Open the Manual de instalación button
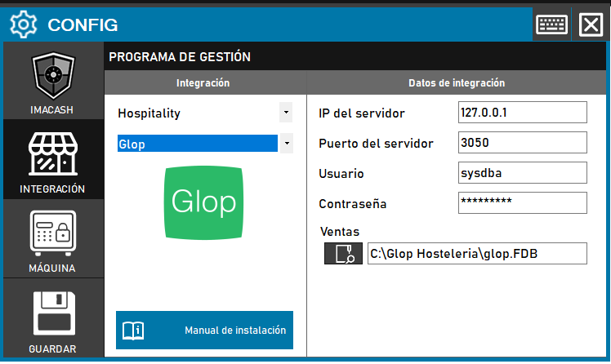 204,331
